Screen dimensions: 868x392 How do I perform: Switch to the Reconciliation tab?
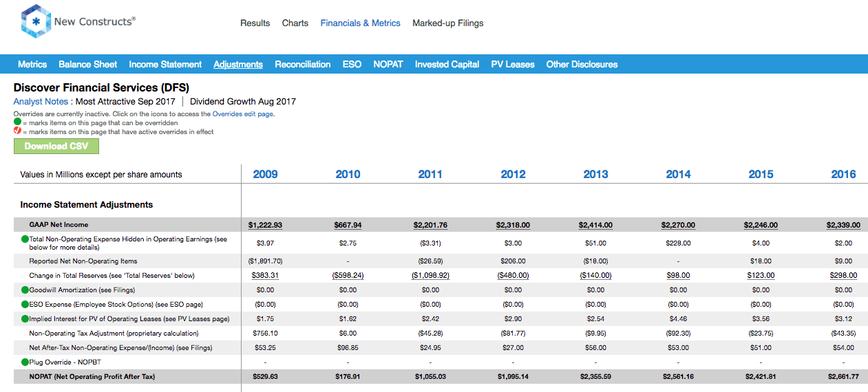(303, 64)
